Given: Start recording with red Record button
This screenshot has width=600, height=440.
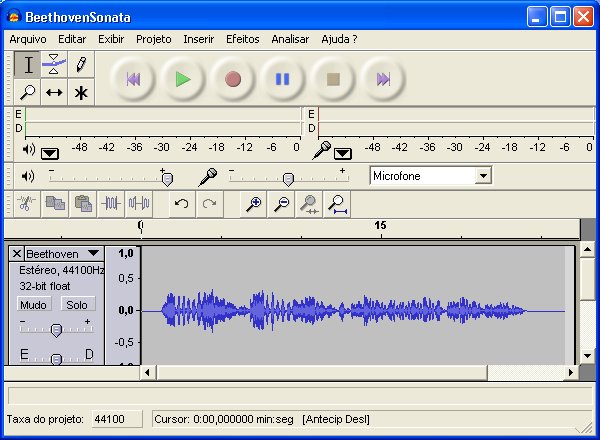Looking at the screenshot, I should click(233, 80).
